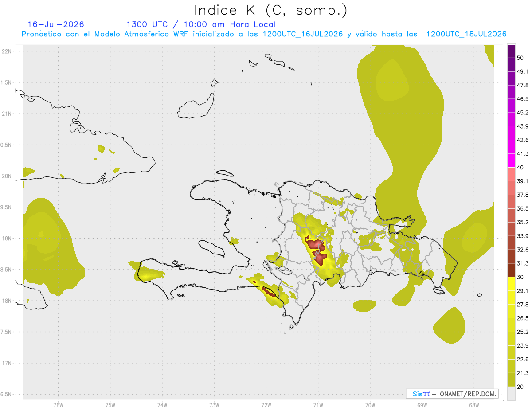The height and width of the screenshot is (411, 532).
Task: Click longitude axis label "69W"
Action: (x=422, y=405)
